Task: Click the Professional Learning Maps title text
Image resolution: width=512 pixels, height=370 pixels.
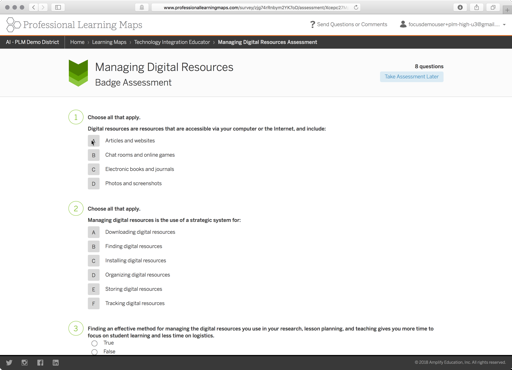Action: (83, 25)
